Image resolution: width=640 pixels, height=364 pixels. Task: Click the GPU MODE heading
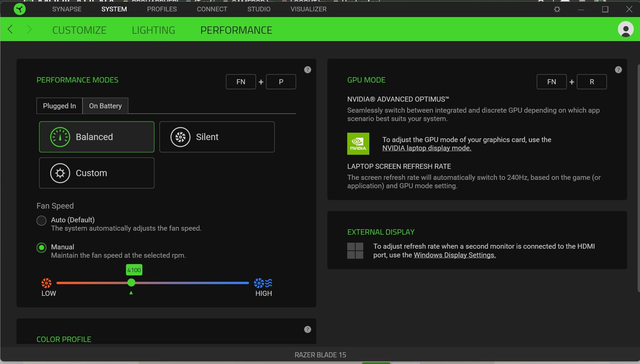point(366,80)
